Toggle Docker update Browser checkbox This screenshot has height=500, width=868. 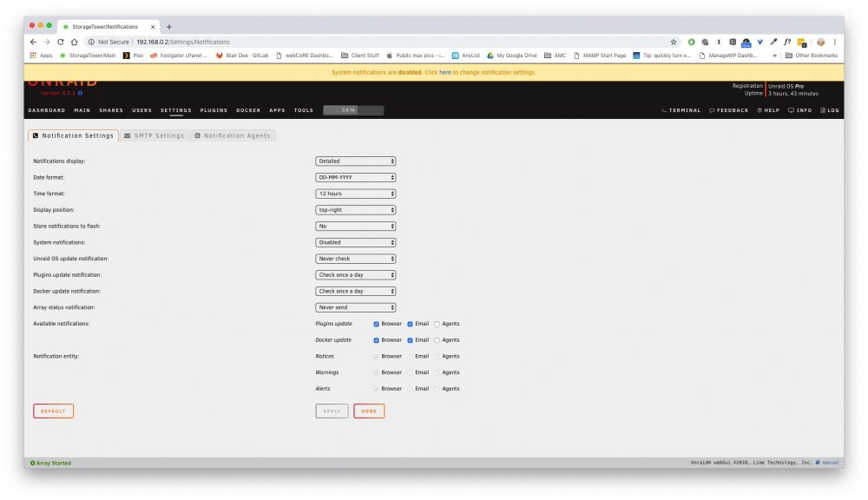pyautogui.click(x=376, y=340)
